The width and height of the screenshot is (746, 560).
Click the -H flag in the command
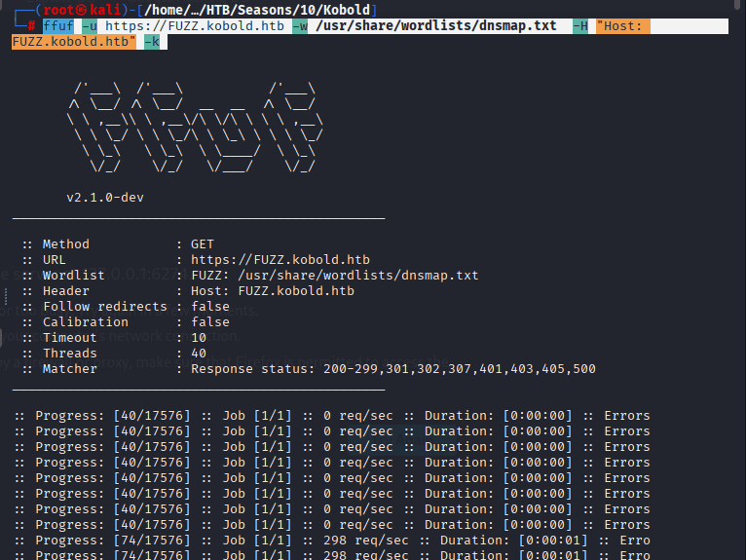[x=579, y=26]
